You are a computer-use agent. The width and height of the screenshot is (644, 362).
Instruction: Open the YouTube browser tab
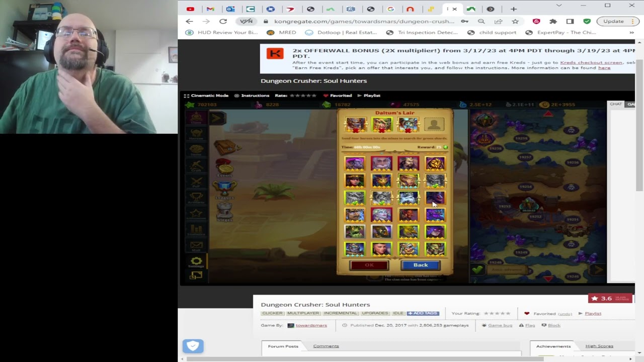pyautogui.click(x=190, y=9)
